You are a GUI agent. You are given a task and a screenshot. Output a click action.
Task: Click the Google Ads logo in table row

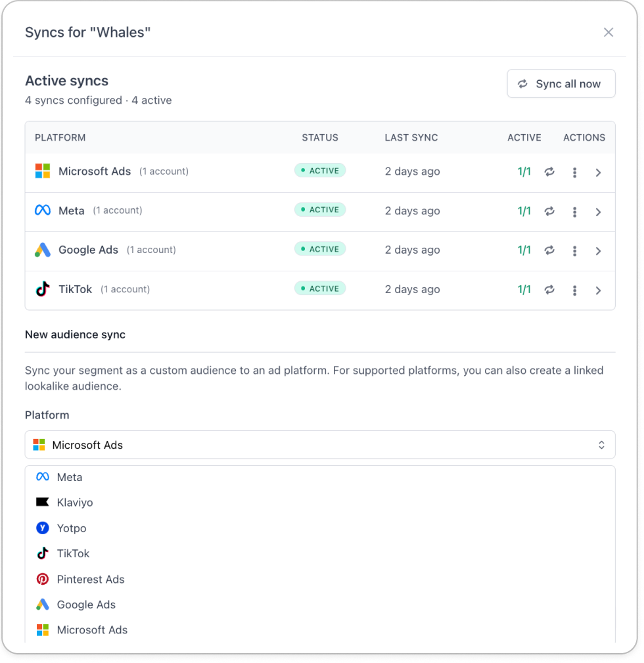point(42,250)
